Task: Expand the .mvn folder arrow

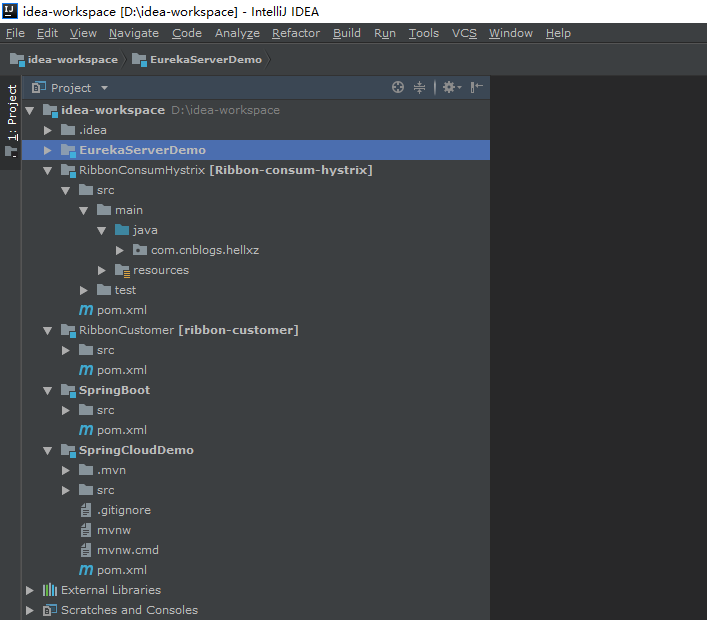Action: tap(65, 470)
